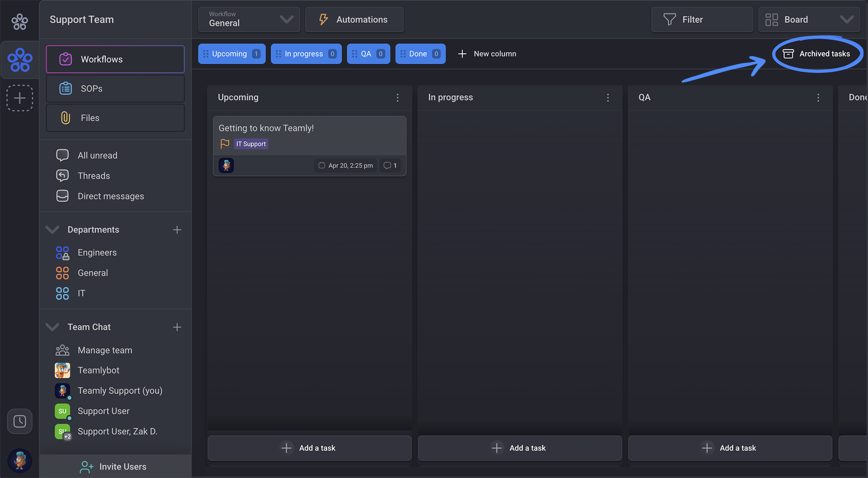Click Invite Users button

[115, 467]
